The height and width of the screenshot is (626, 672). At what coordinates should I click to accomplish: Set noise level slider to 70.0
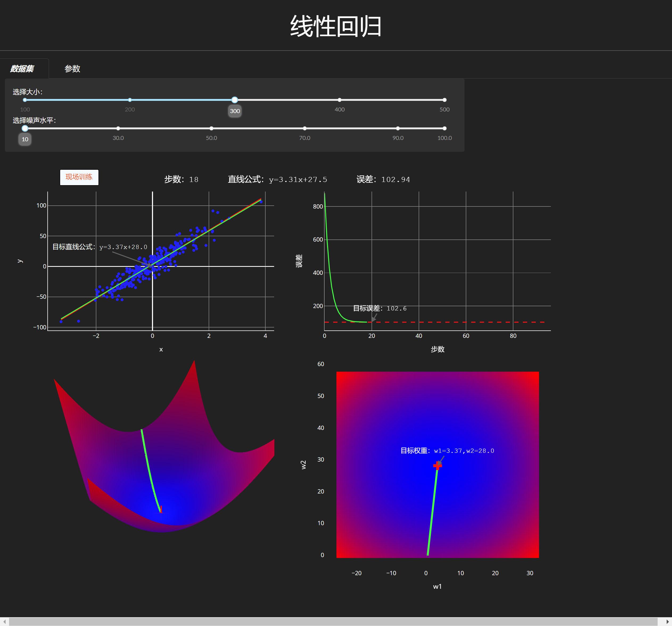304,128
